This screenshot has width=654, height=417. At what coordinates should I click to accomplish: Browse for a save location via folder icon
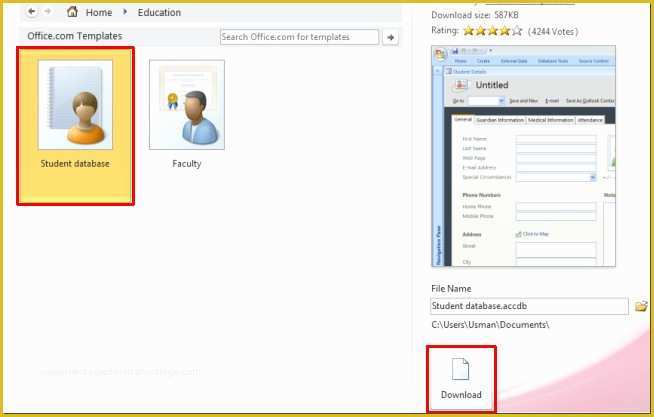[x=641, y=306]
